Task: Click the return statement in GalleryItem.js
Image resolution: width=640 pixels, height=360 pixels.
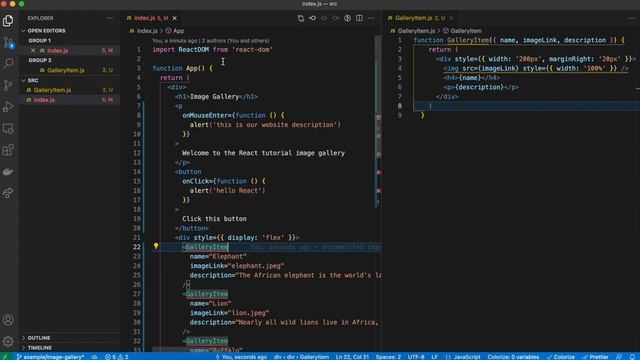Action: (x=443, y=50)
